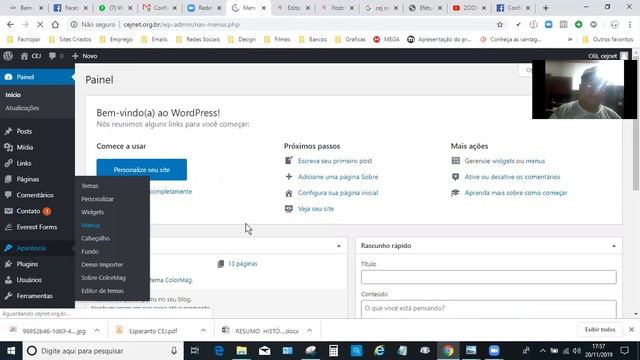
Task: Open the Painel dashboard menu
Action: tap(37, 77)
